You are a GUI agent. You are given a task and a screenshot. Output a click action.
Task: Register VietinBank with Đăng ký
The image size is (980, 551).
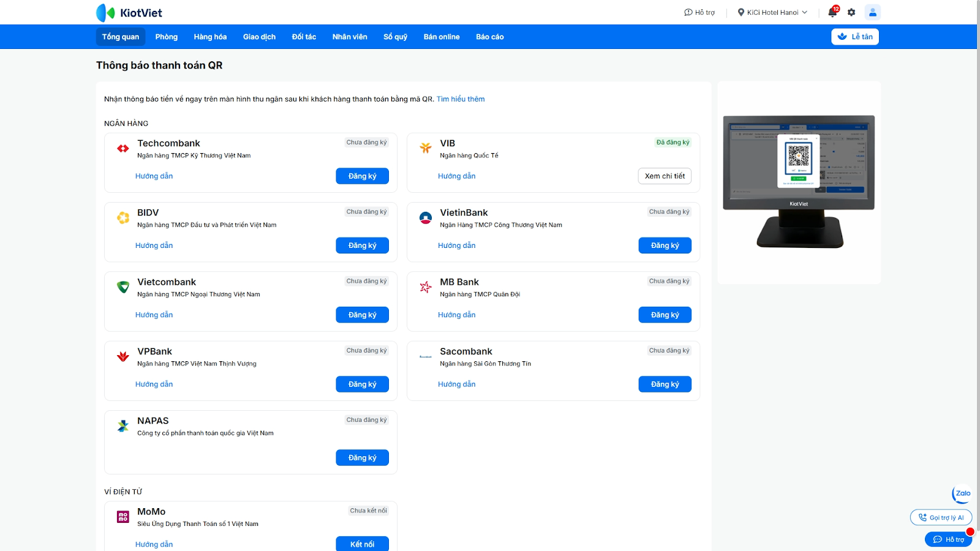[x=665, y=246]
